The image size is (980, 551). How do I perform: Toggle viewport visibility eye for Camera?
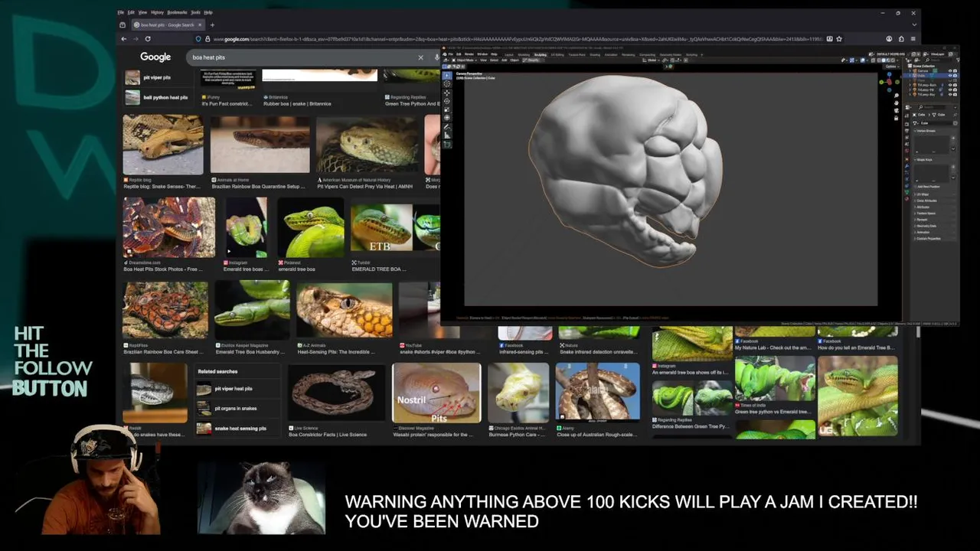950,70
